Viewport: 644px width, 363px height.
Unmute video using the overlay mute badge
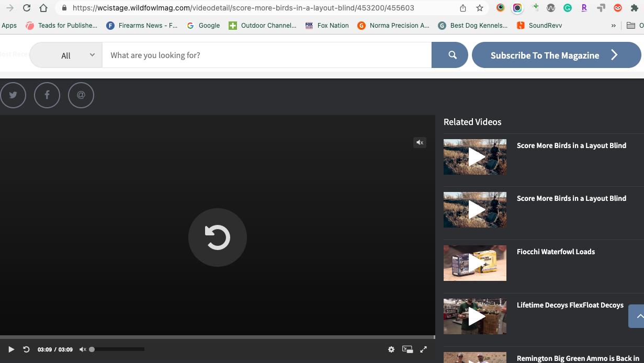tap(420, 142)
